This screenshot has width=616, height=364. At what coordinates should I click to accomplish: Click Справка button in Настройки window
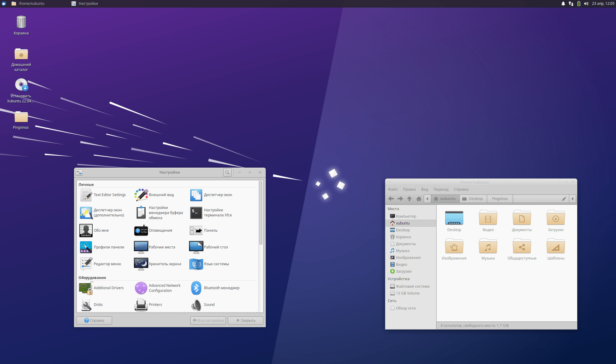[94, 321]
